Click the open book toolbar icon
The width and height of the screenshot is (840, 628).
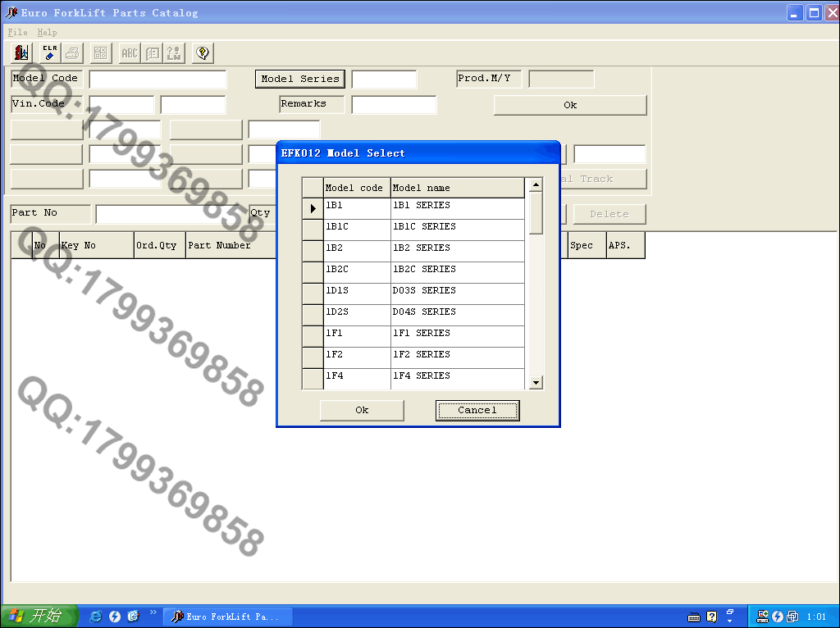coord(153,53)
